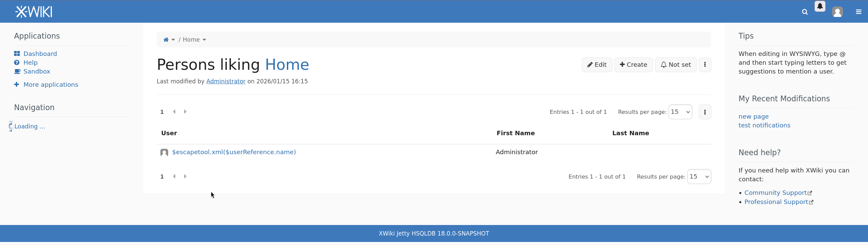Viewport: 868px width, 245px height.
Task: Click the user avatar beside escapetool entry
Action: pos(164,152)
